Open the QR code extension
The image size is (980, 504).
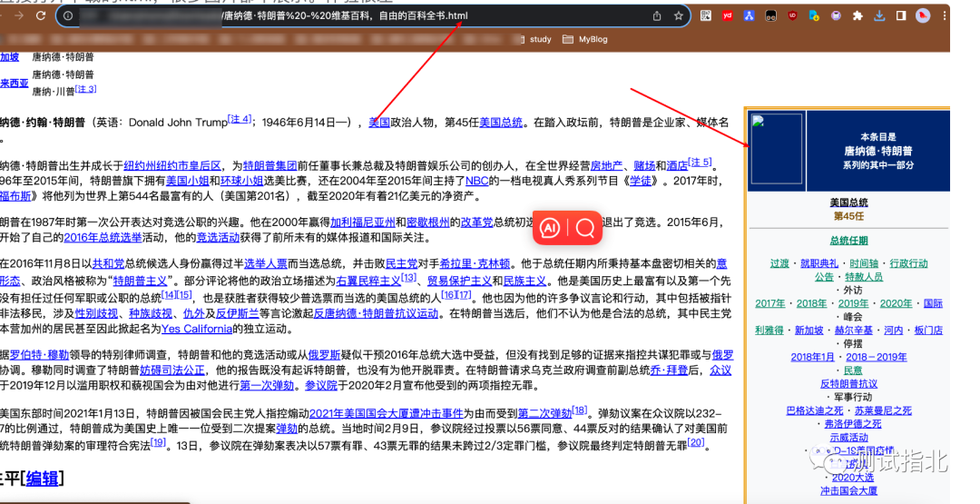click(x=706, y=15)
